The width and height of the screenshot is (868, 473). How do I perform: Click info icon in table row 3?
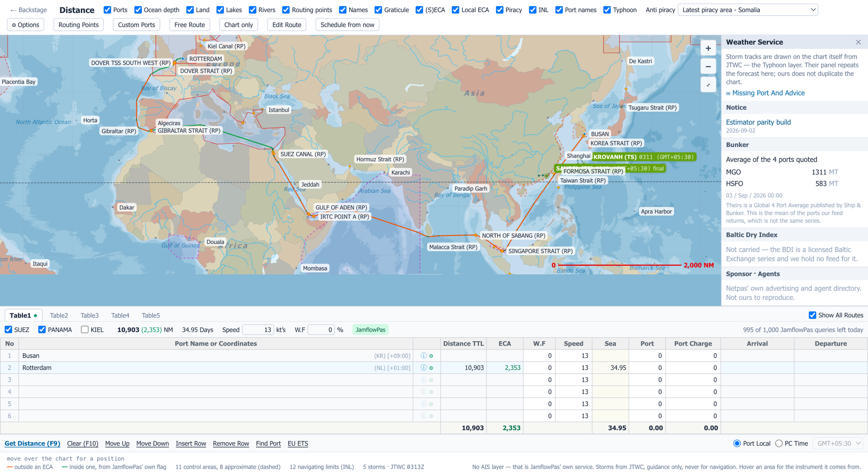pyautogui.click(x=424, y=380)
